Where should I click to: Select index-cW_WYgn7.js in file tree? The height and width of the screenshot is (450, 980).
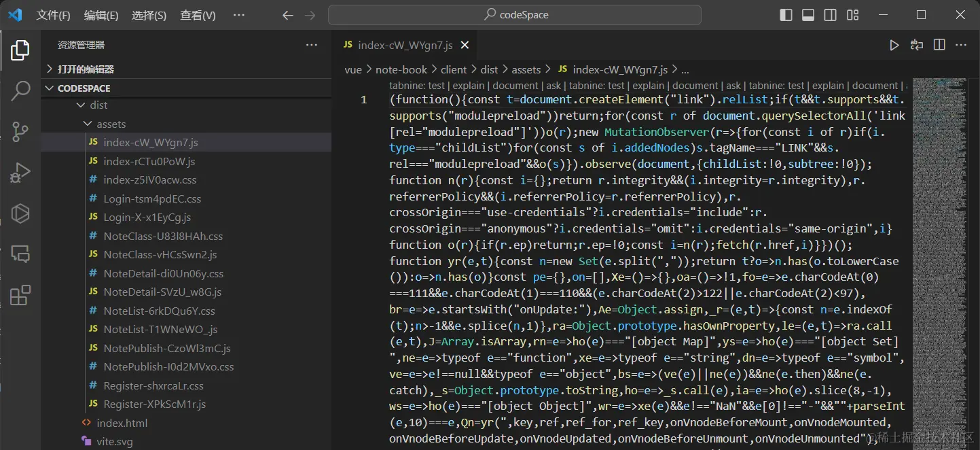(x=186, y=143)
